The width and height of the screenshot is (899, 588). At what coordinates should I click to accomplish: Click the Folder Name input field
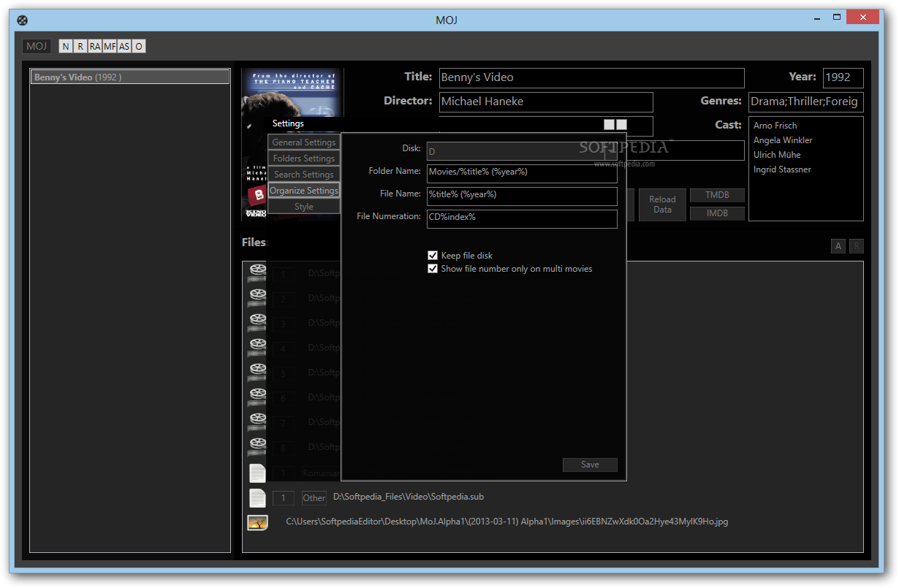click(x=522, y=172)
